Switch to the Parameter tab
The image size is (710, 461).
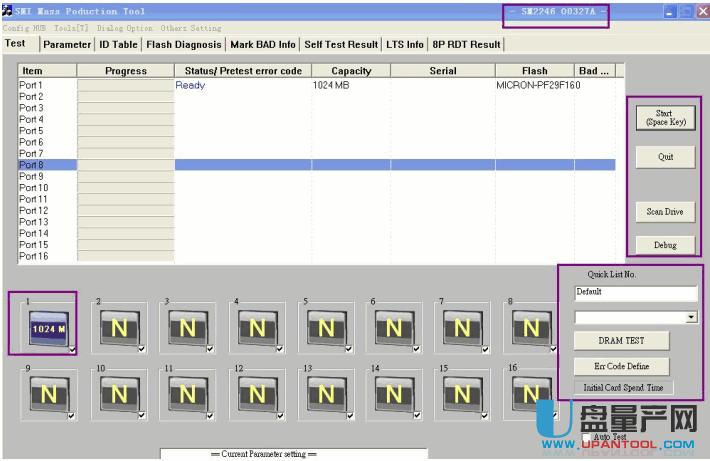[x=67, y=44]
